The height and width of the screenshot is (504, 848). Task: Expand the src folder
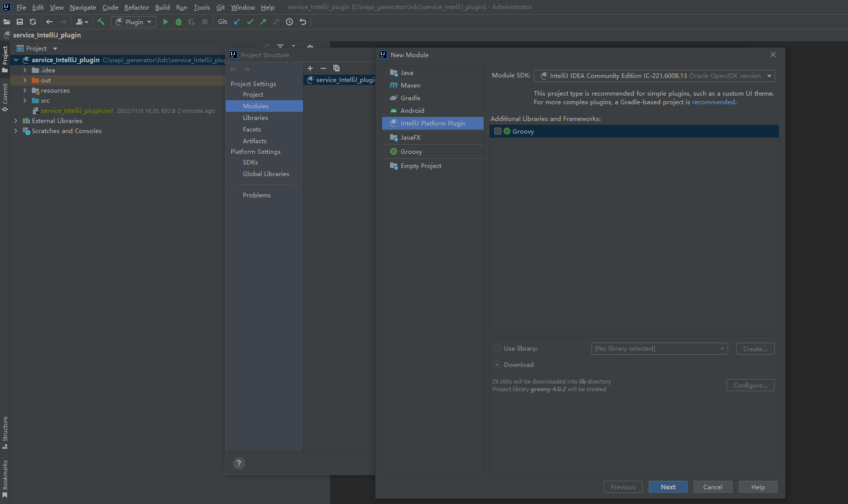pyautogui.click(x=25, y=101)
